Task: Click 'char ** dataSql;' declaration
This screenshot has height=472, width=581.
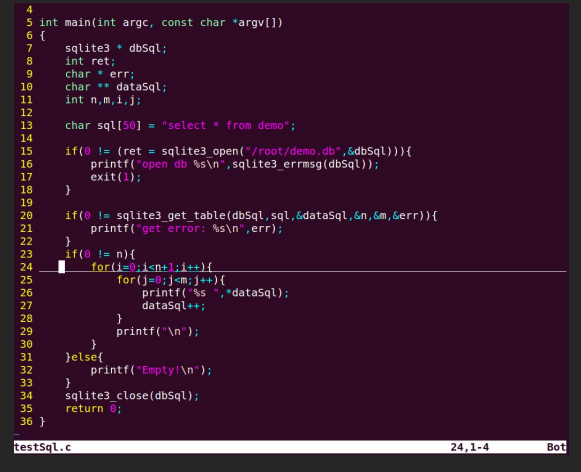Action: coord(116,87)
